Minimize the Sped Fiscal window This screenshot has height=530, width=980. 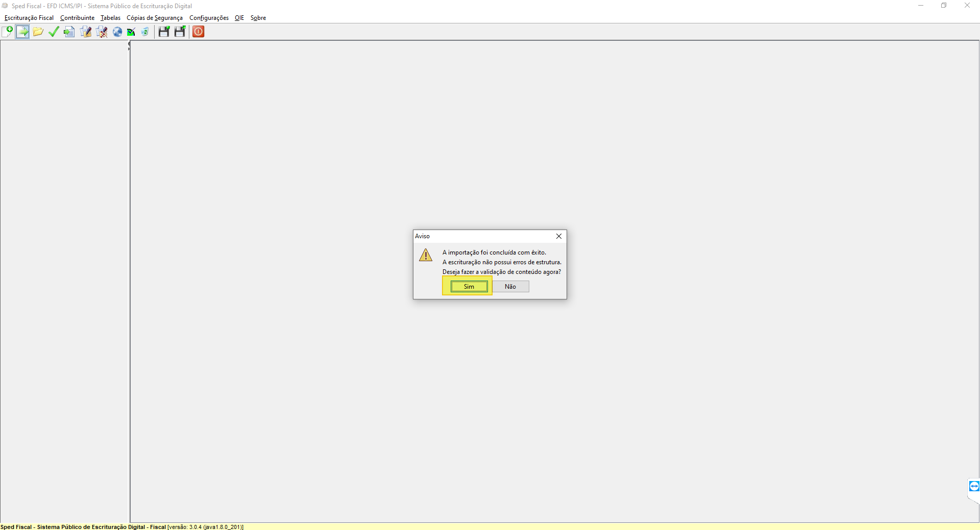click(921, 6)
